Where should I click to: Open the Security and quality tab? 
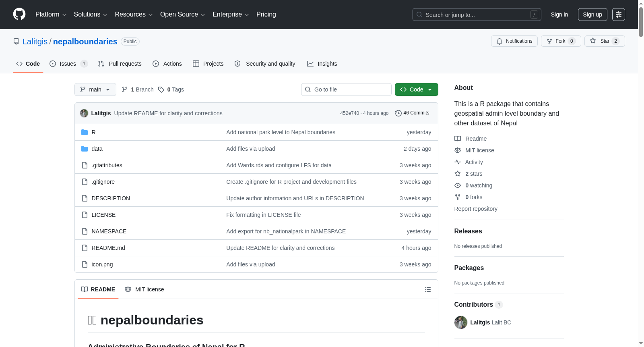click(x=265, y=64)
